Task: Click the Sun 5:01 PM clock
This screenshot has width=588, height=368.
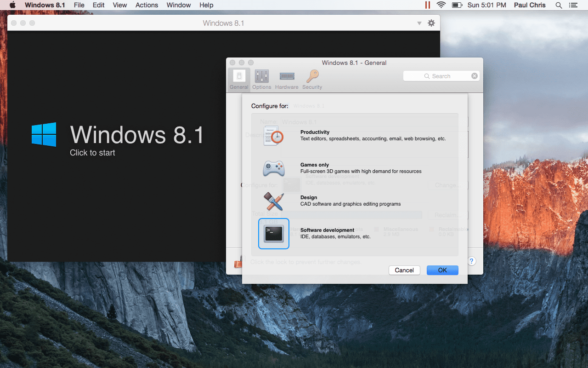Action: click(x=486, y=5)
